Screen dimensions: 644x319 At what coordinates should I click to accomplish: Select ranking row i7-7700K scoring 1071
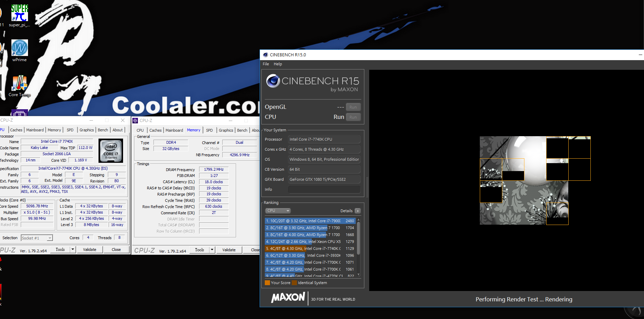coord(310,262)
